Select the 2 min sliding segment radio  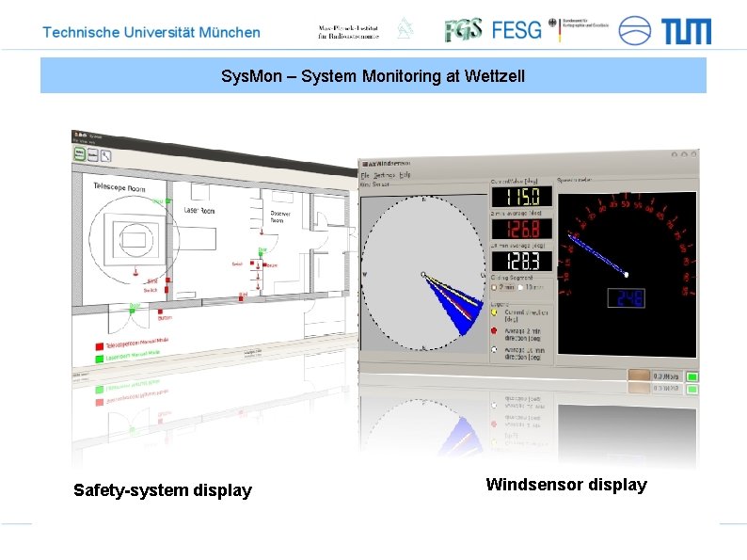(x=494, y=287)
